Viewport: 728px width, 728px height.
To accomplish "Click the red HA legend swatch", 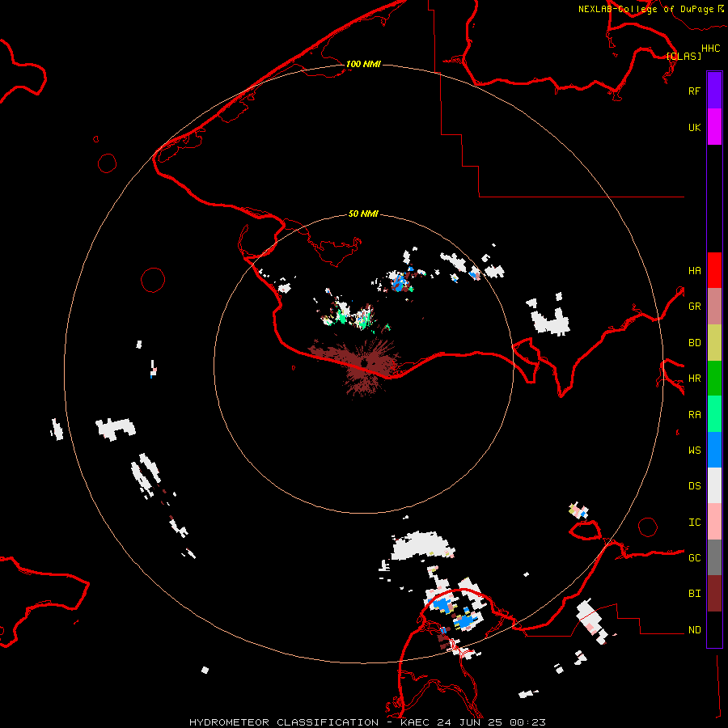I will coord(714,270).
